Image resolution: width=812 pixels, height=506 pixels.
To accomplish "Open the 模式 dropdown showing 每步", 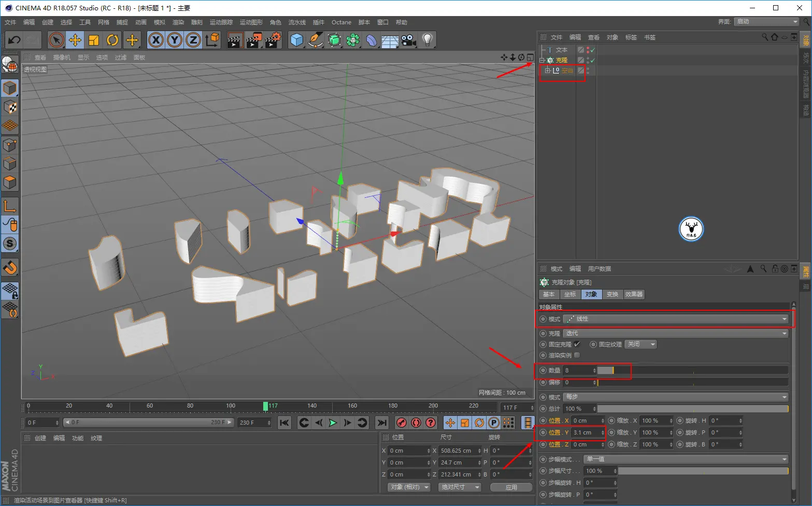I will 676,397.
